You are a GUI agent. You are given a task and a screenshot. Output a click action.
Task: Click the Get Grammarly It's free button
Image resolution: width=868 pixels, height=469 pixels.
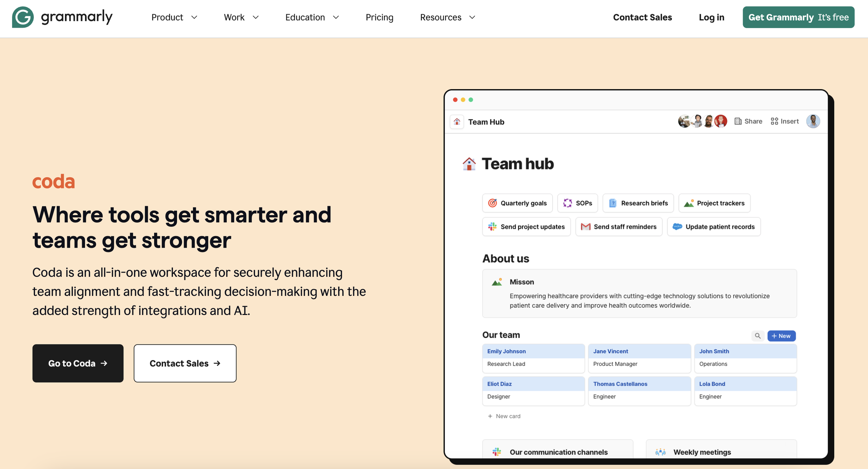[798, 17]
